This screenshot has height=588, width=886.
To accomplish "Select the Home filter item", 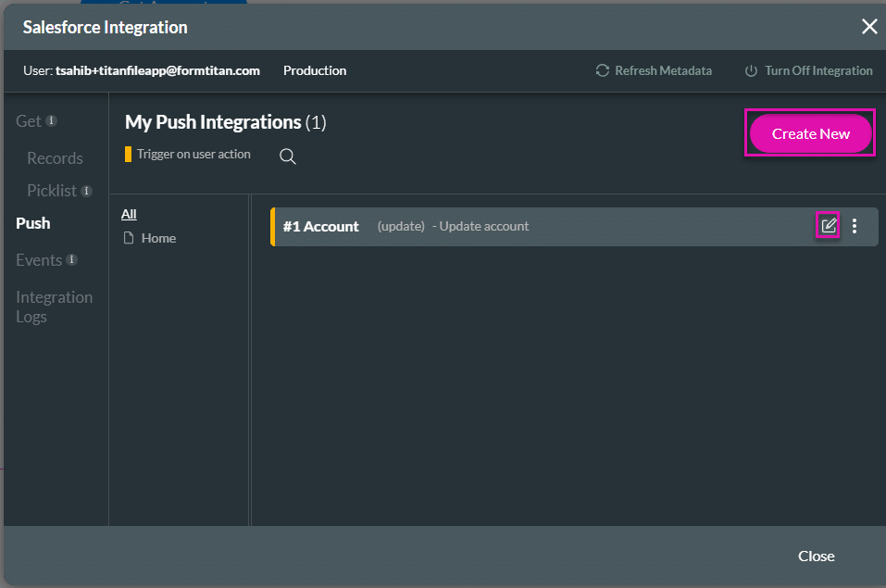I will (157, 237).
